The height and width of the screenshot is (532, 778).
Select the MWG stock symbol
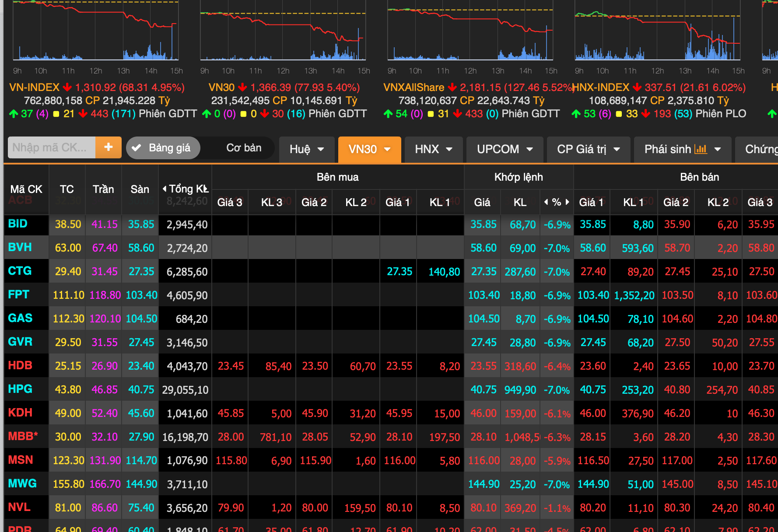click(x=22, y=483)
